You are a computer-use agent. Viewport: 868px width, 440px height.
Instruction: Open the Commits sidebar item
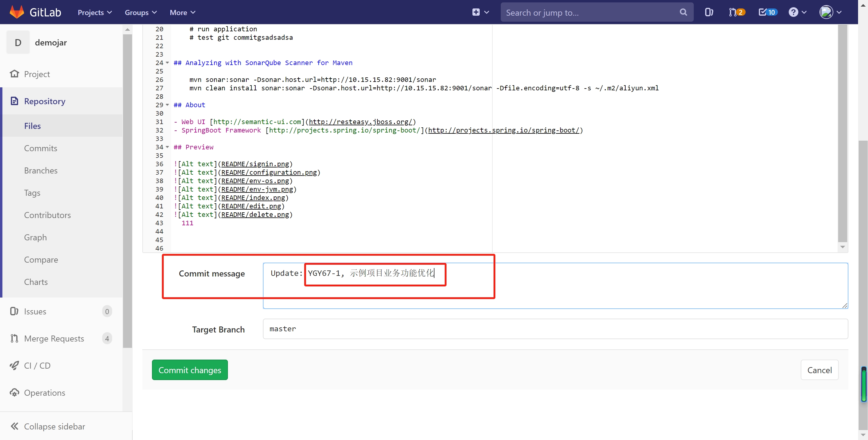(x=40, y=148)
